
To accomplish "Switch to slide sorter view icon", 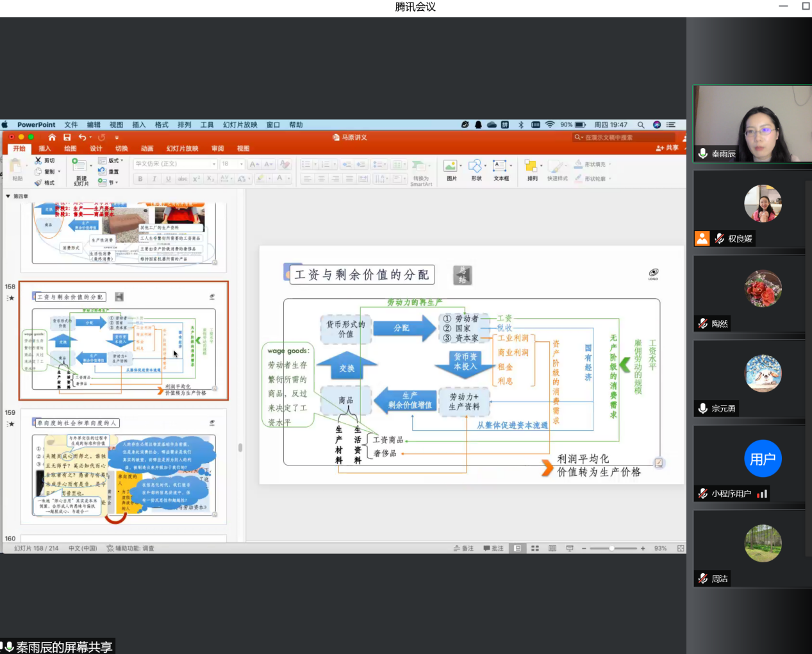I will [x=535, y=548].
